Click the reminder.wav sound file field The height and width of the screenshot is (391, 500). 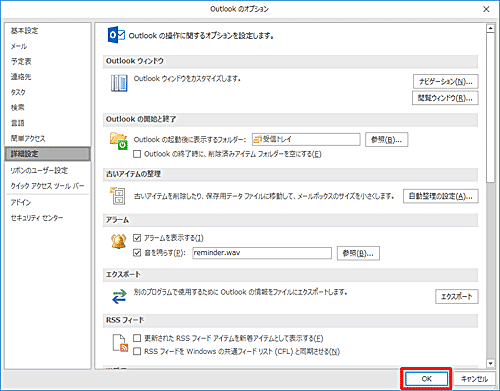point(262,253)
